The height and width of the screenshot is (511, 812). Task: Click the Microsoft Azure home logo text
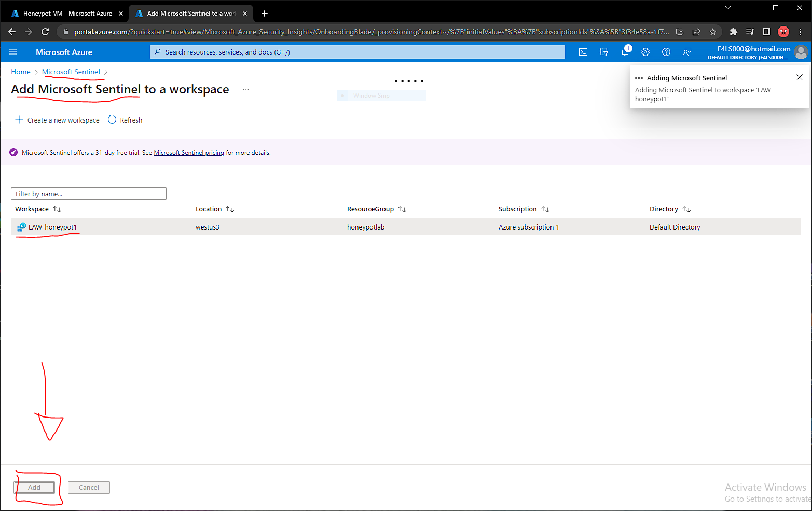tap(64, 52)
